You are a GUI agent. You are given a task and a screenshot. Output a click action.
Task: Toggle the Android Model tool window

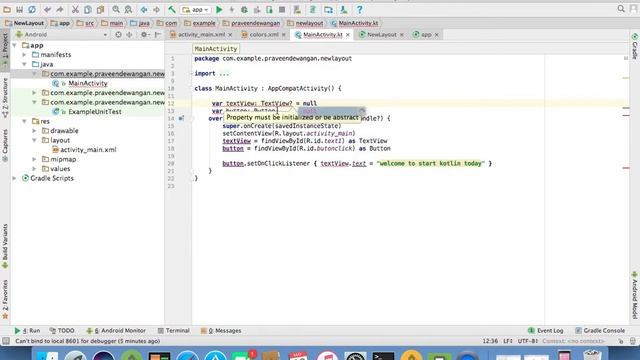[635, 295]
